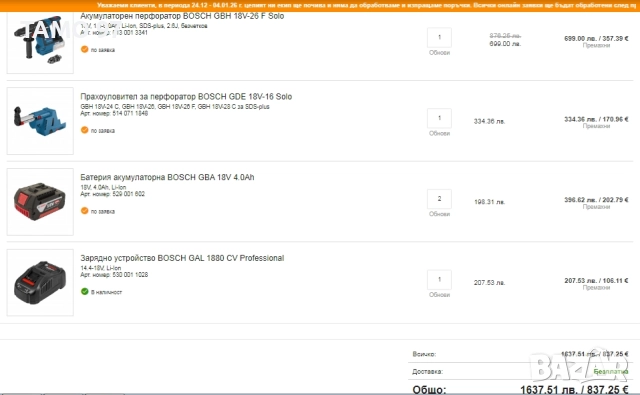Focus quantity field for GAL 1880 charger
Viewport: 640px width, 395px height.
click(x=439, y=280)
